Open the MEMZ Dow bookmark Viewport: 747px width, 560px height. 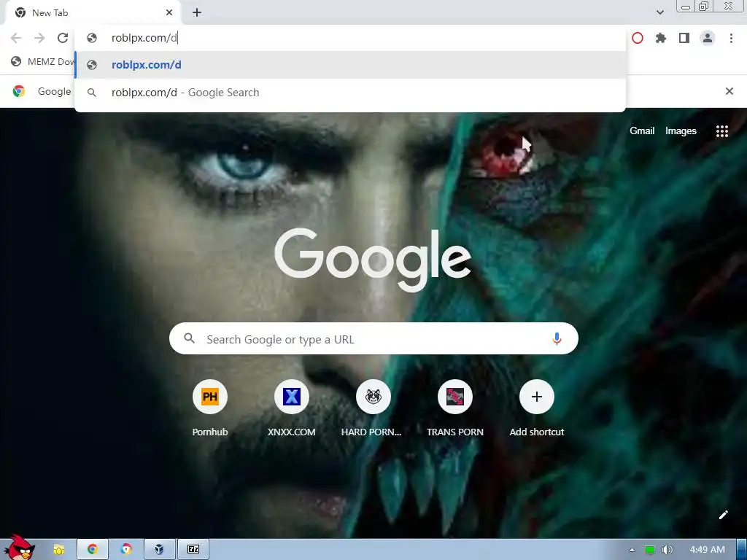tap(43, 62)
